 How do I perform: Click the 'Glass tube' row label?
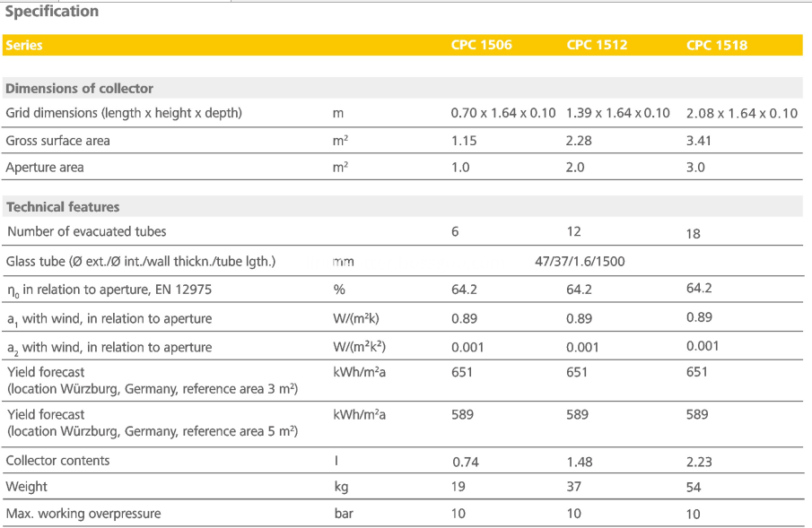(x=140, y=262)
